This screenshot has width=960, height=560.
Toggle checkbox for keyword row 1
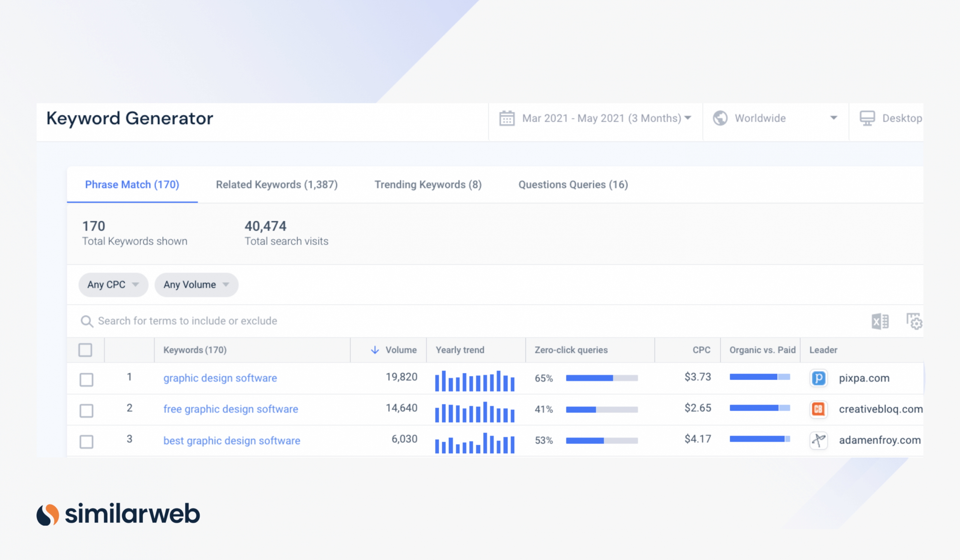(x=86, y=378)
